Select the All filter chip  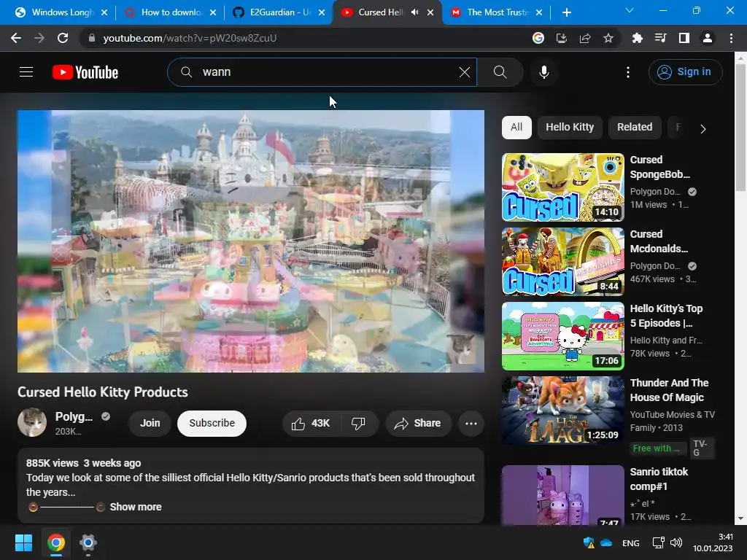tap(516, 128)
